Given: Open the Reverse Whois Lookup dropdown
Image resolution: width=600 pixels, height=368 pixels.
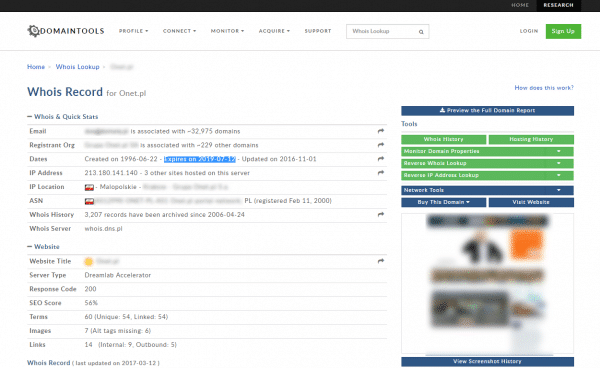Looking at the screenshot, I should pos(559,163).
